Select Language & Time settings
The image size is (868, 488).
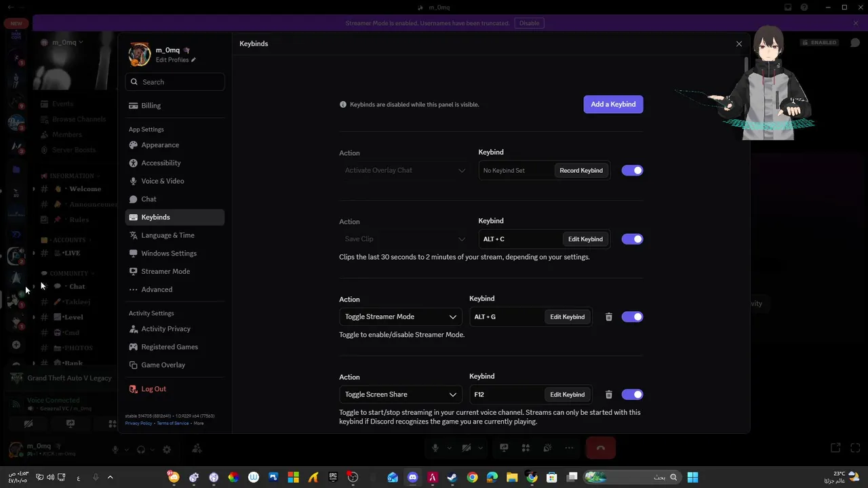point(175,235)
